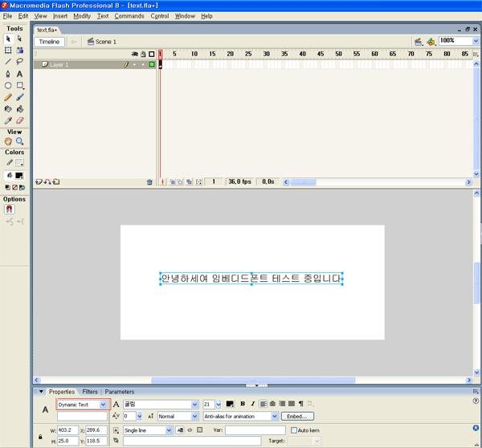Click the Var input field

coord(255,430)
